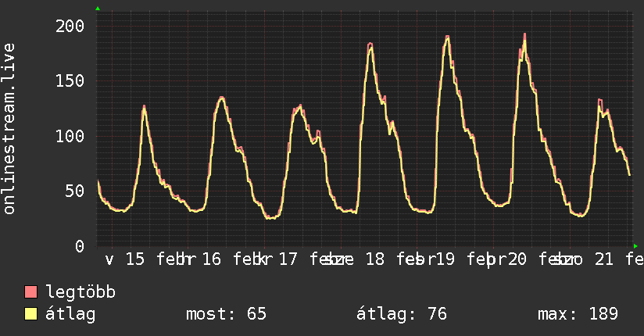The height and width of the screenshot is (336, 644).
Task: Click the green arrow ending the x-axis
Action: point(635,246)
